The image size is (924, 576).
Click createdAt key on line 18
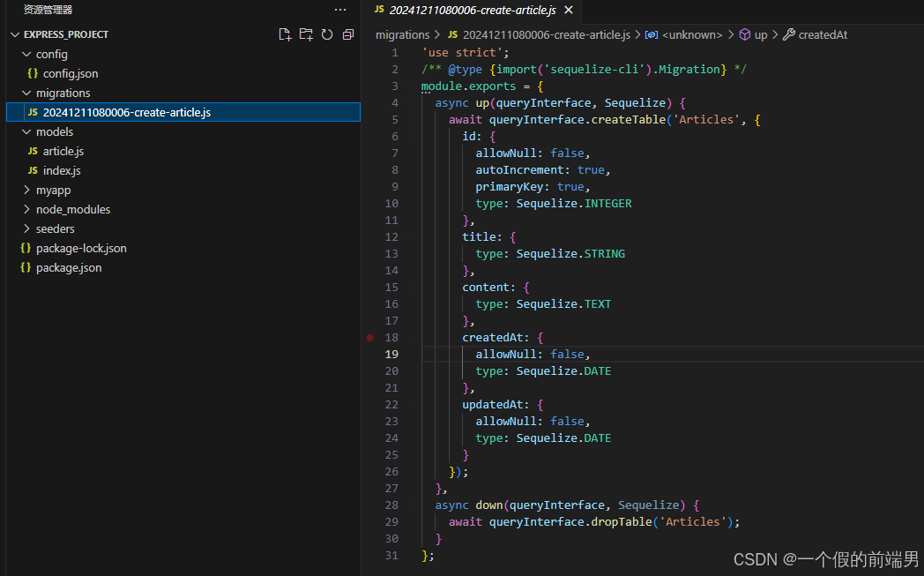493,338
